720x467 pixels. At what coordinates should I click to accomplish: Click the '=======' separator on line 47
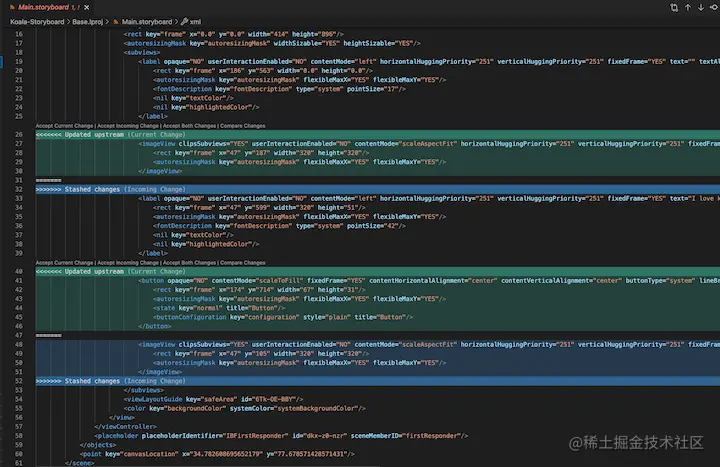coord(49,335)
